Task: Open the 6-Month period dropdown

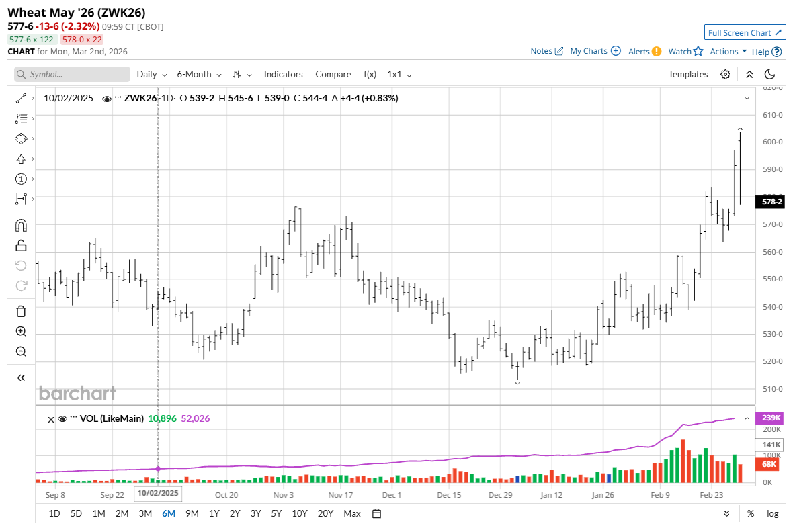Action: [x=199, y=74]
